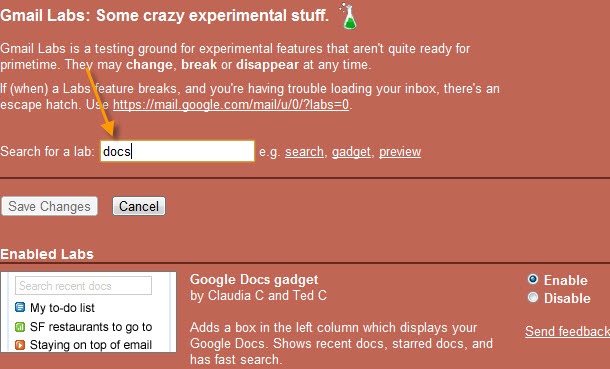The image size is (610, 369).
Task: Click the SF restaurants to go to entry
Action: pyautogui.click(x=91, y=327)
